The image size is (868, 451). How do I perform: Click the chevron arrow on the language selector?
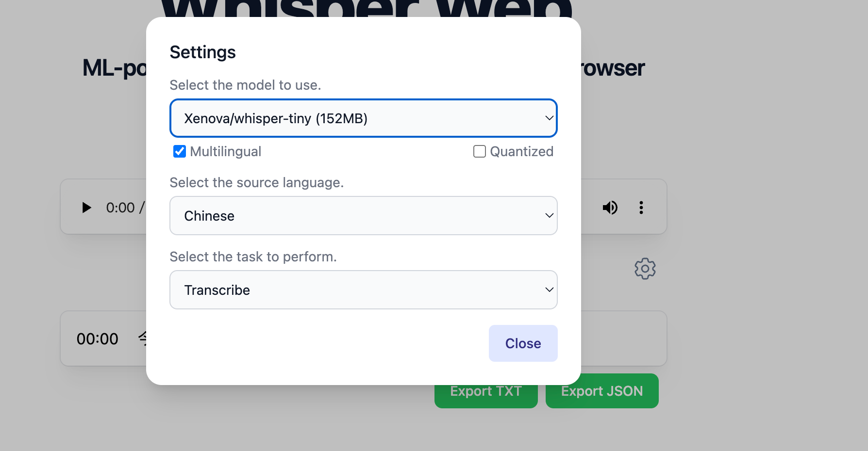click(x=549, y=216)
